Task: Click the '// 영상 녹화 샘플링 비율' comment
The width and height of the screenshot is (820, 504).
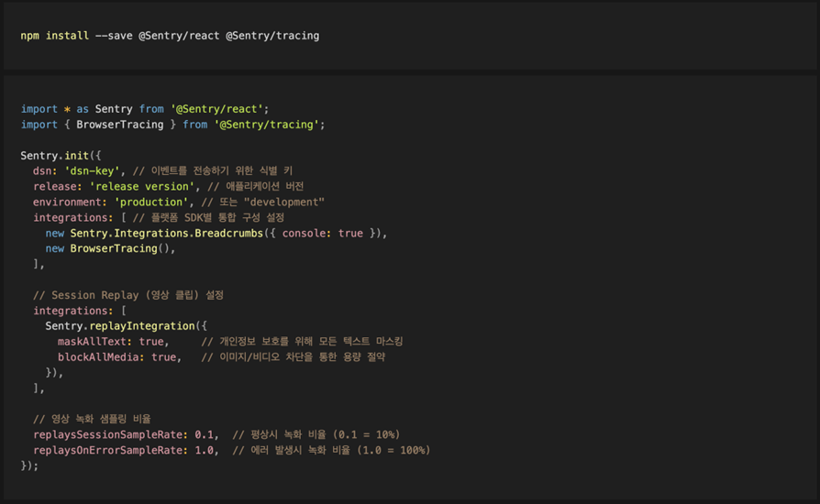Action: coord(92,419)
